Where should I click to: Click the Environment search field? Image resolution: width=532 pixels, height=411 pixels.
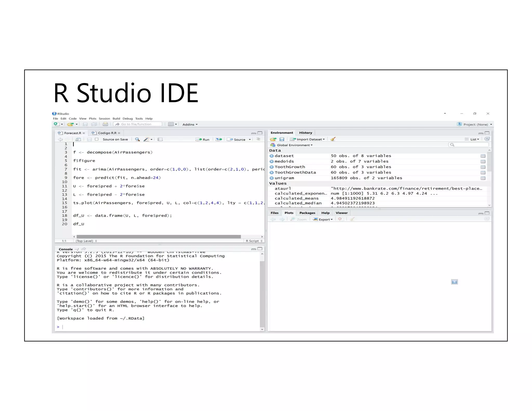[x=469, y=145]
